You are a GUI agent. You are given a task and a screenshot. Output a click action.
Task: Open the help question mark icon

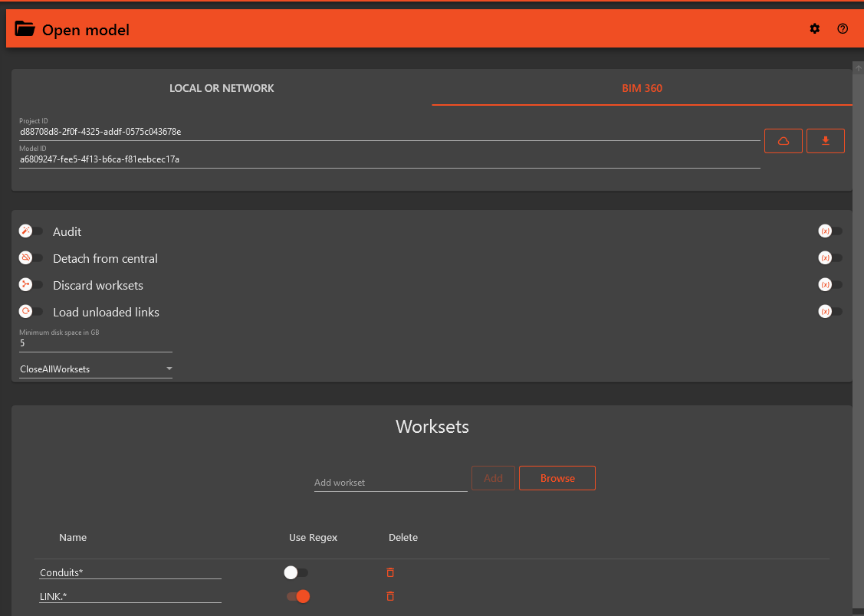click(843, 29)
